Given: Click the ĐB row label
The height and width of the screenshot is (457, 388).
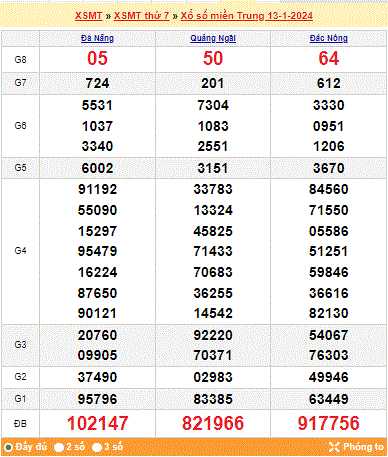Looking at the screenshot, I should click(20, 424).
